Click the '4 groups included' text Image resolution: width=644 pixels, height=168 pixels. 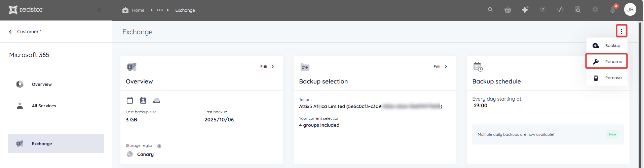pos(319,125)
